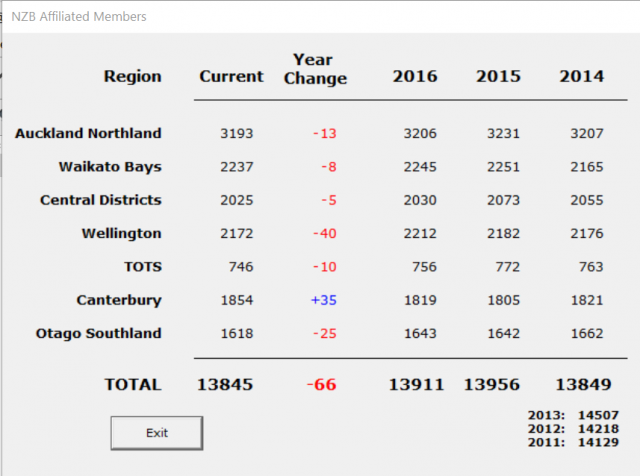Click TOTS 2014 value 763
640x476 pixels.
click(x=591, y=267)
